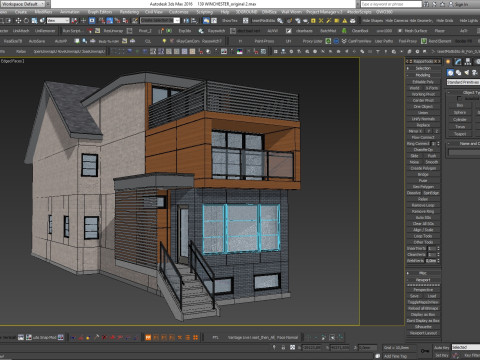
Task: Toggle the Selection Lock icon
Action: coord(283,347)
